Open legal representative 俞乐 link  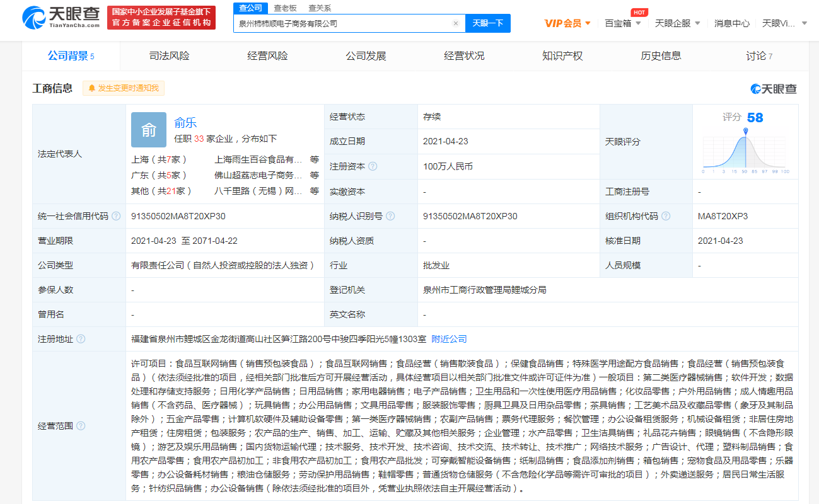[185, 123]
